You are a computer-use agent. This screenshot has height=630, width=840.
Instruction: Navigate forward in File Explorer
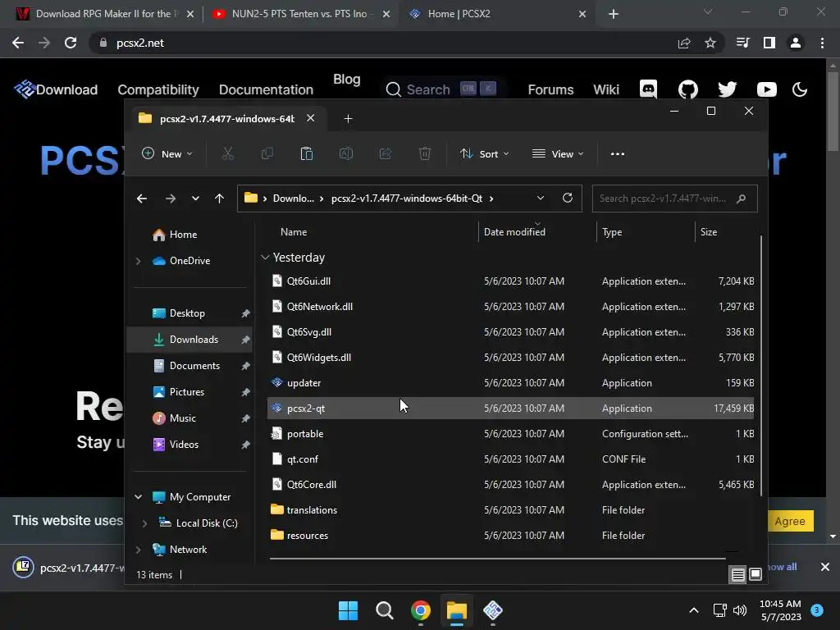point(171,199)
